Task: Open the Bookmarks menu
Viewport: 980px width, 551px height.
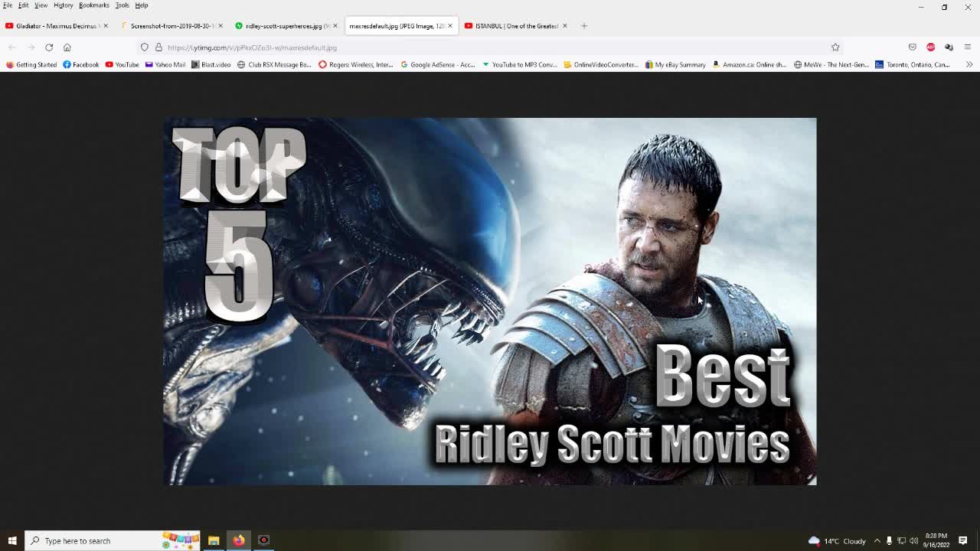Action: point(94,5)
